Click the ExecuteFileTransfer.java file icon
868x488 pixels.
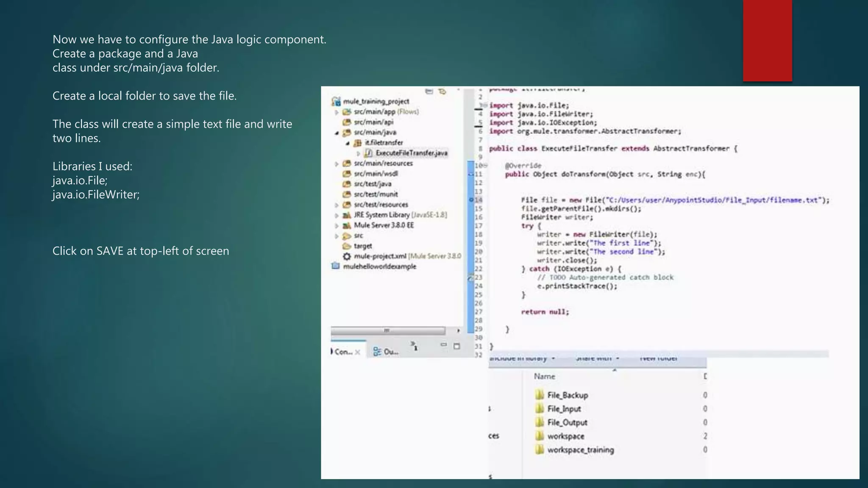tap(368, 153)
